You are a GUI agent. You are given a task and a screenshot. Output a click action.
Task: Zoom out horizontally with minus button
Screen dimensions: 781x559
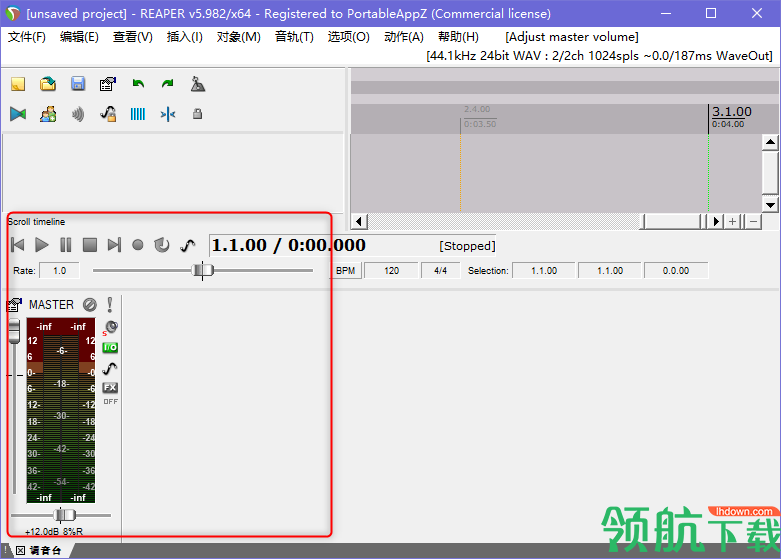[753, 221]
